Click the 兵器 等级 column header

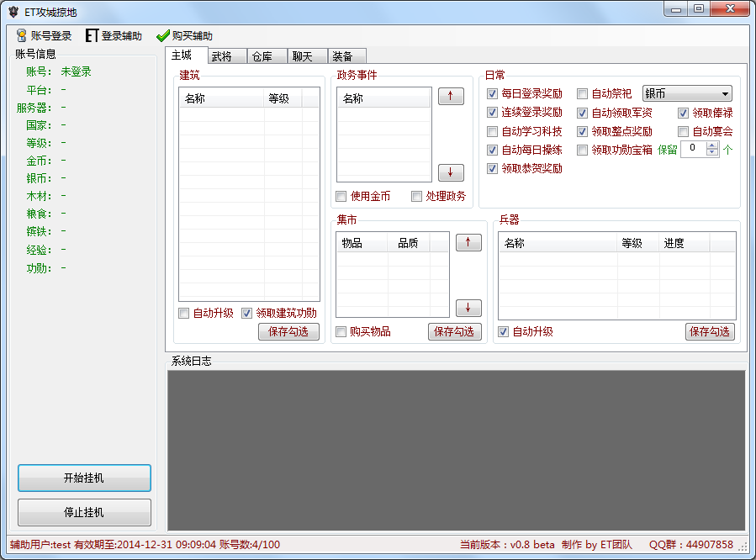coord(638,243)
